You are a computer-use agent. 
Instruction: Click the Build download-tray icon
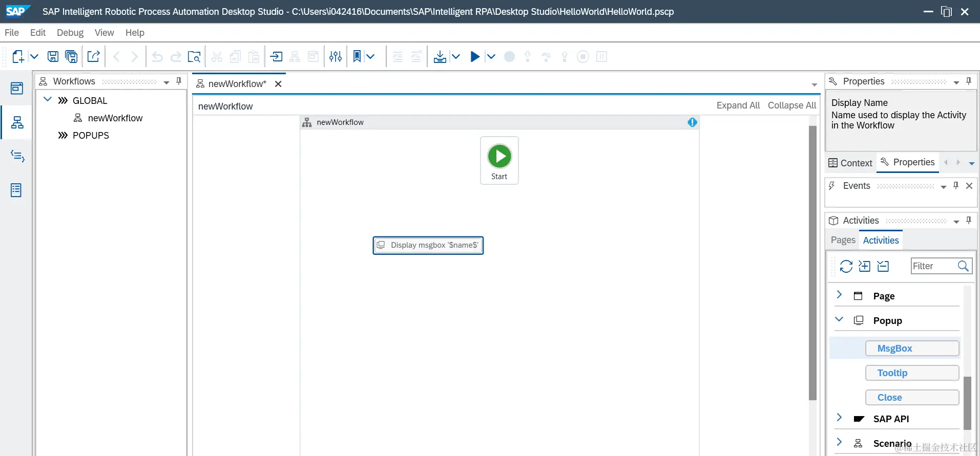(440, 57)
